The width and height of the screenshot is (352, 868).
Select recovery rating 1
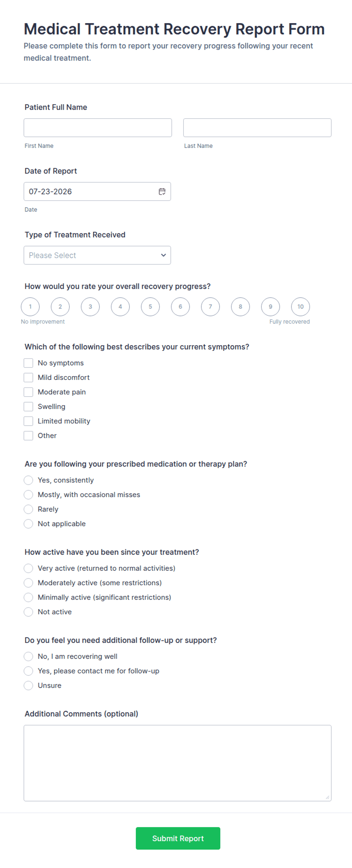click(30, 307)
